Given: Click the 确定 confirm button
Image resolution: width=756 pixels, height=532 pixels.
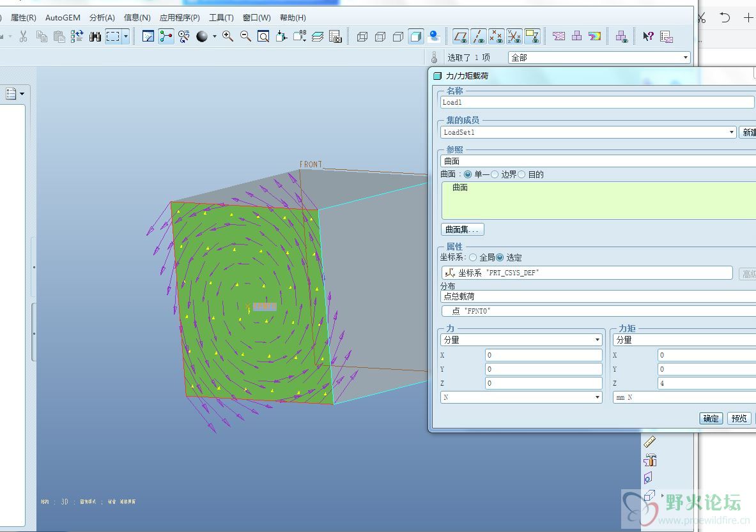Looking at the screenshot, I should 711,418.
